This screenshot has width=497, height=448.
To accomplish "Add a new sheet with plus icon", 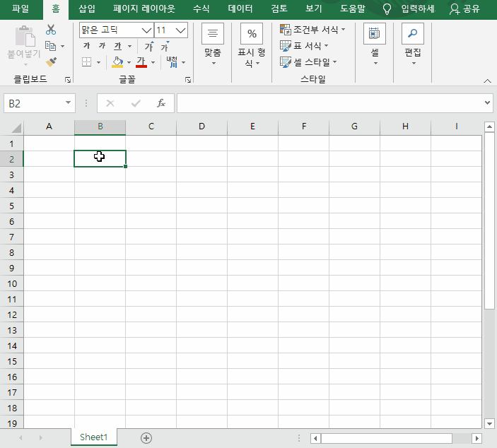I will tap(146, 438).
